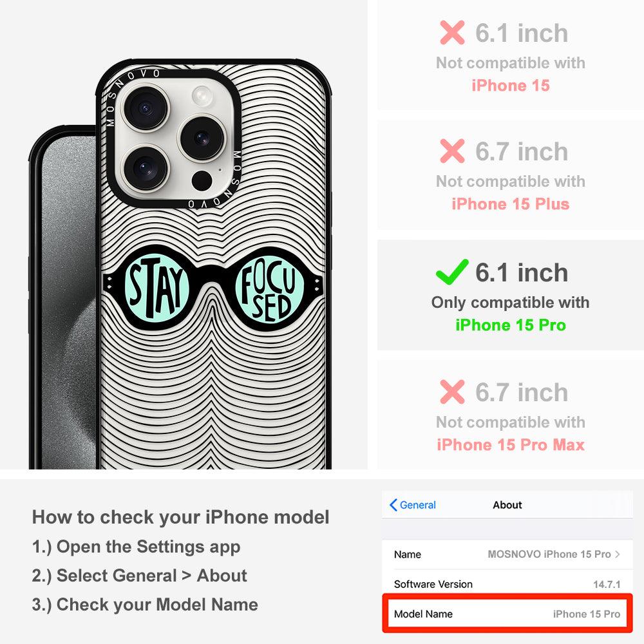The width and height of the screenshot is (644, 644).
Task: Click the red X beside iPhone 15
Action: click(452, 32)
